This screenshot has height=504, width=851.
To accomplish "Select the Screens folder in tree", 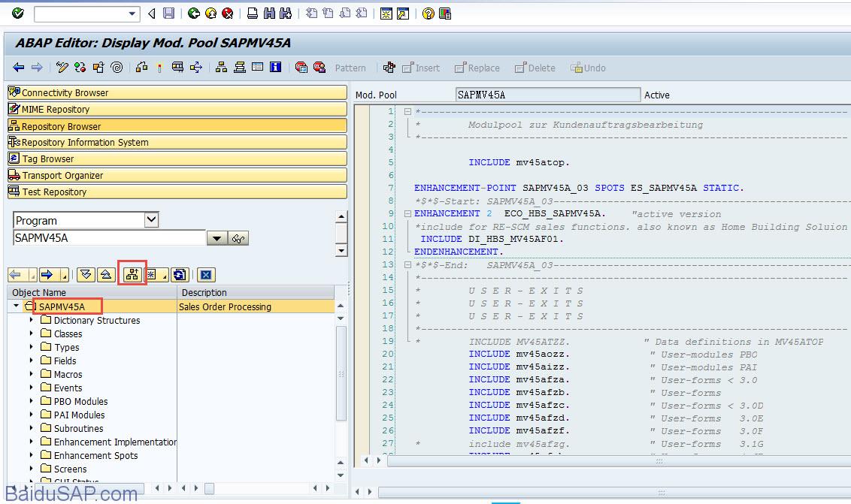I will click(x=70, y=469).
